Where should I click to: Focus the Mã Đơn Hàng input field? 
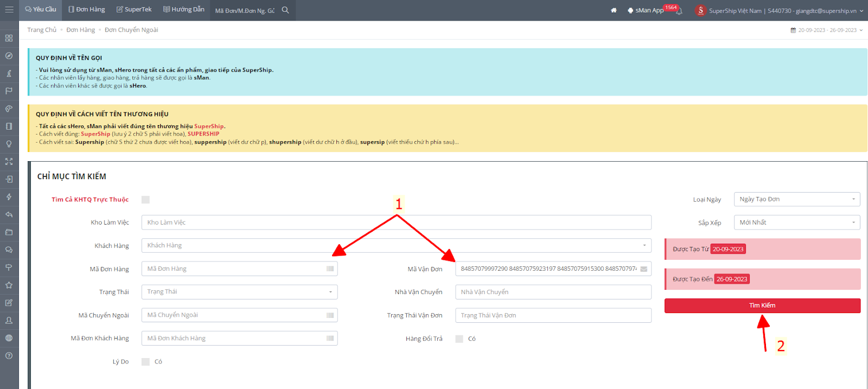click(239, 269)
